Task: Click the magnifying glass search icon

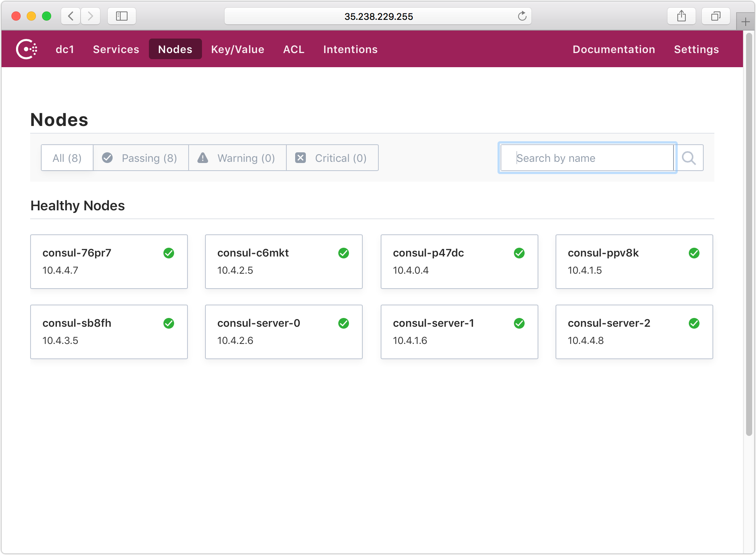Action: 690,158
